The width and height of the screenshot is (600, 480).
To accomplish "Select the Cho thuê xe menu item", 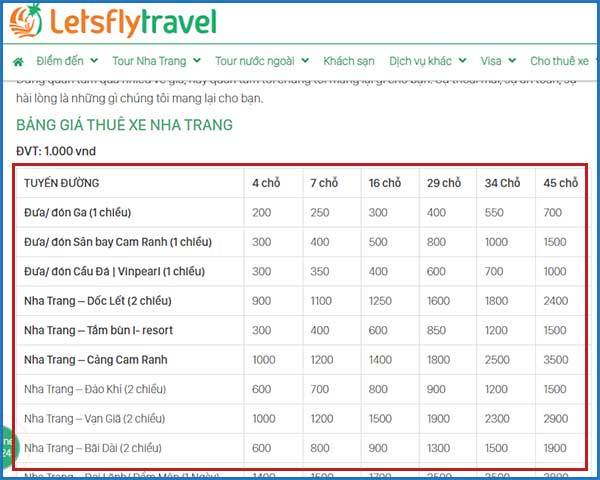I will click(x=560, y=61).
